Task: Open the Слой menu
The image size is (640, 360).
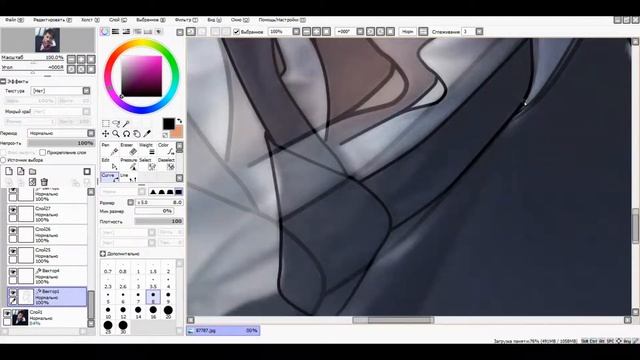Action: tap(118, 20)
